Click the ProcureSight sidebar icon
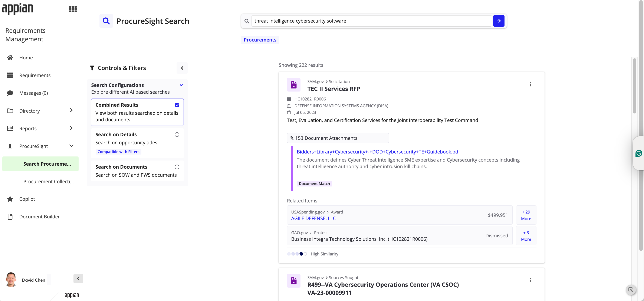The width and height of the screenshot is (644, 301). coord(10,146)
